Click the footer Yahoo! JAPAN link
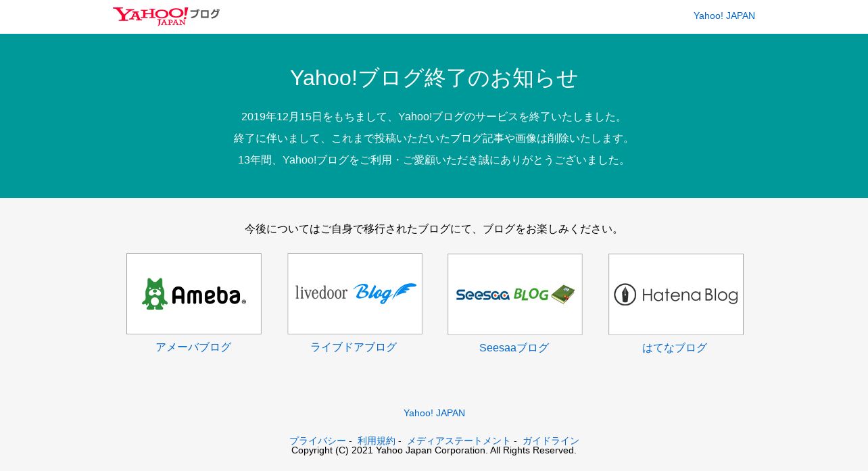This screenshot has width=868, height=471. point(434,413)
